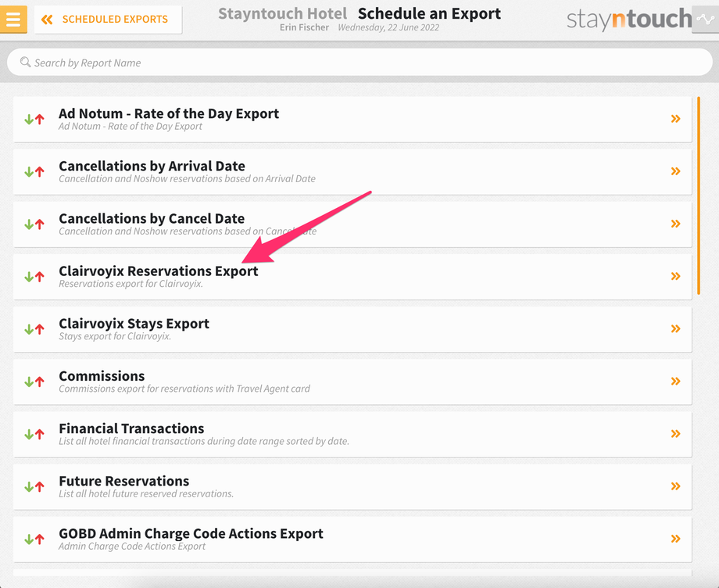The height and width of the screenshot is (588, 719).
Task: Expand Commissions row chevron
Action: click(x=675, y=381)
